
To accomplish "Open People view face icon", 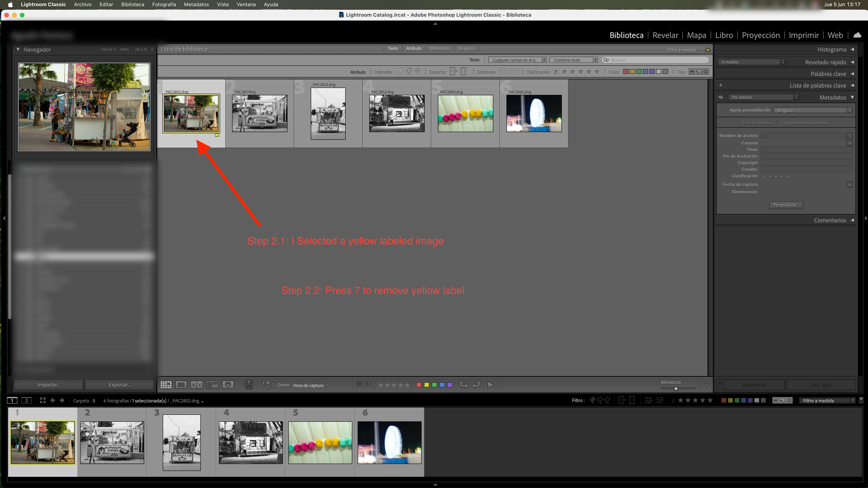I will pyautogui.click(x=228, y=385).
